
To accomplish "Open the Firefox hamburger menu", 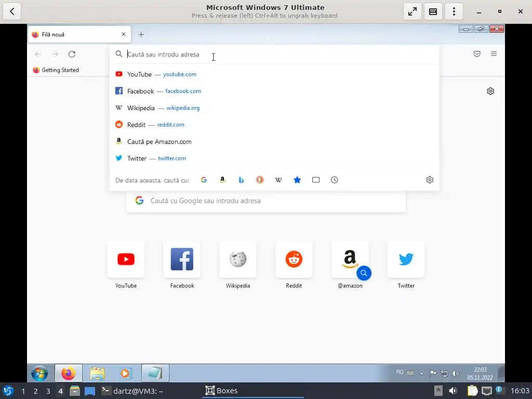I will 494,54.
